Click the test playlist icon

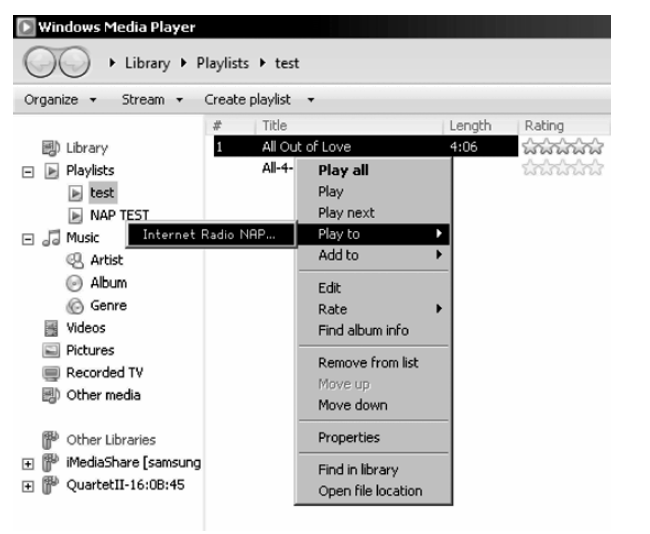(x=75, y=193)
